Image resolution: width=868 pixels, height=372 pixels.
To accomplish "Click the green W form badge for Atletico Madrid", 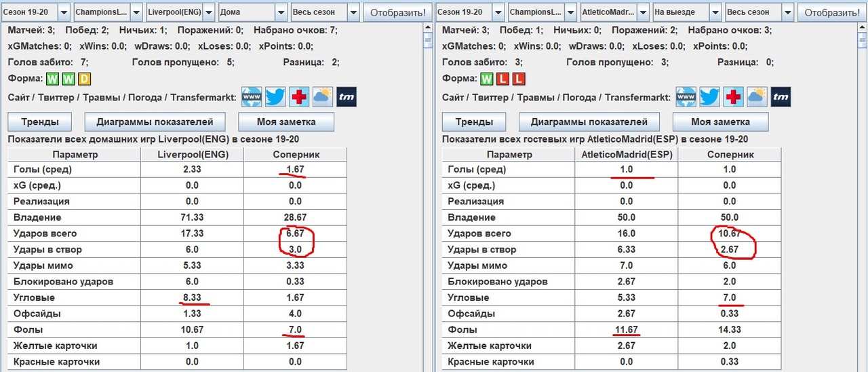I will point(487,79).
